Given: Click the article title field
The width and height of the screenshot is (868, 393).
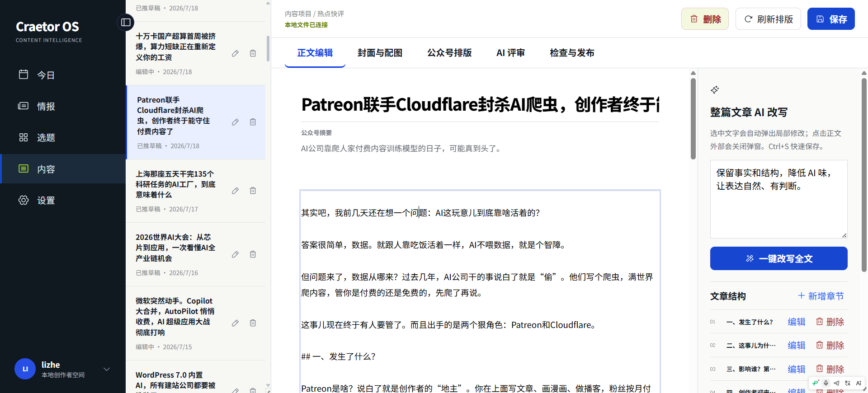Looking at the screenshot, I should click(480, 105).
